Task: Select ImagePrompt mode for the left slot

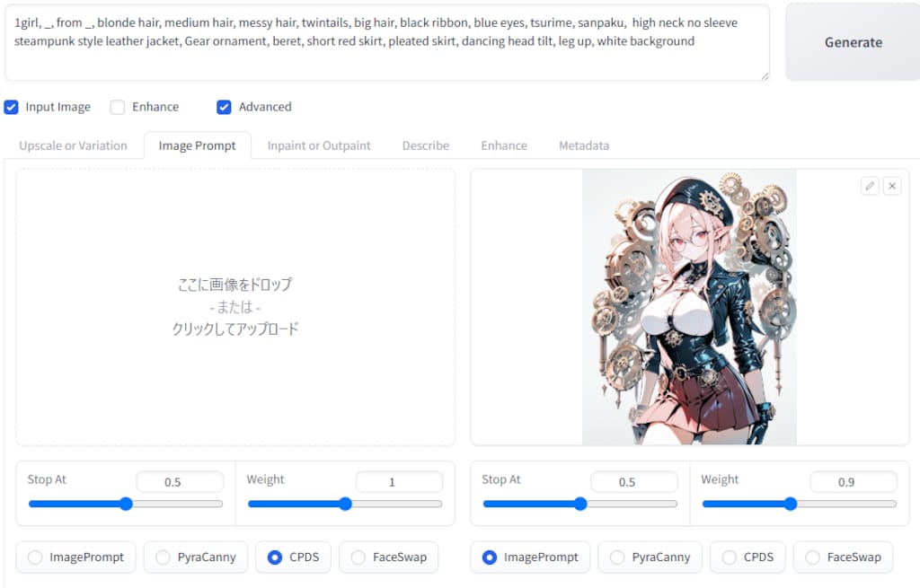Action: click(33, 557)
